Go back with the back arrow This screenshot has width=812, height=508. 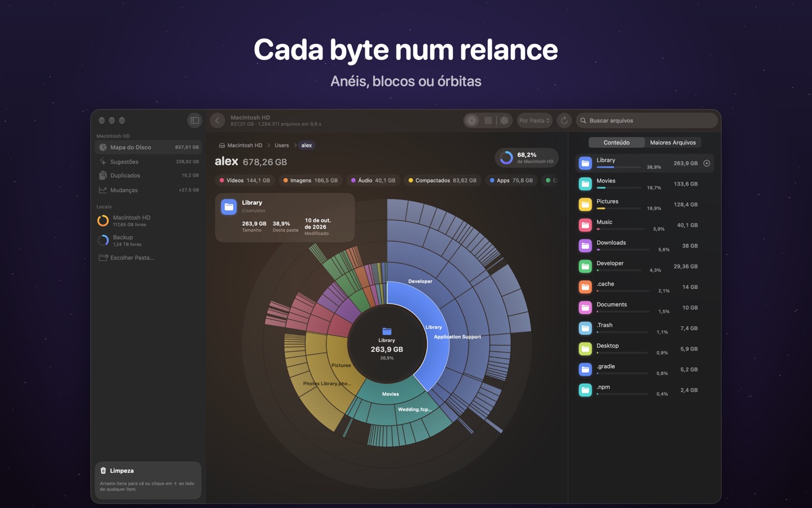(x=218, y=120)
